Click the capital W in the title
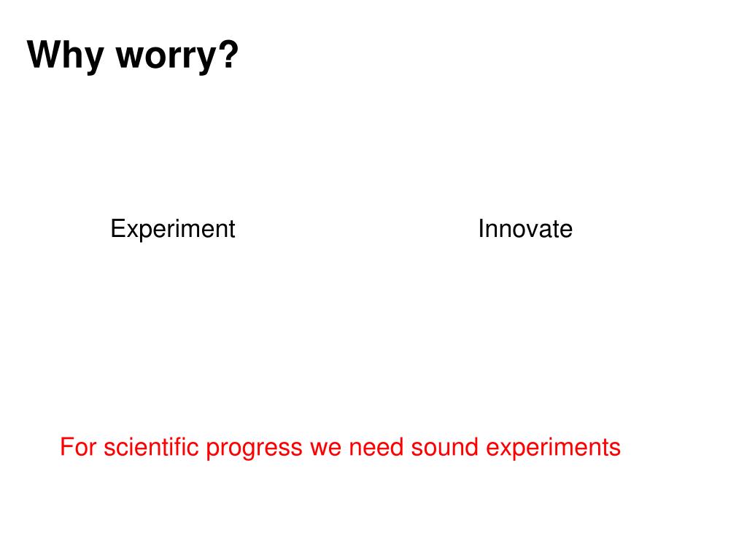Screen dimensions: 747x560 45,54
